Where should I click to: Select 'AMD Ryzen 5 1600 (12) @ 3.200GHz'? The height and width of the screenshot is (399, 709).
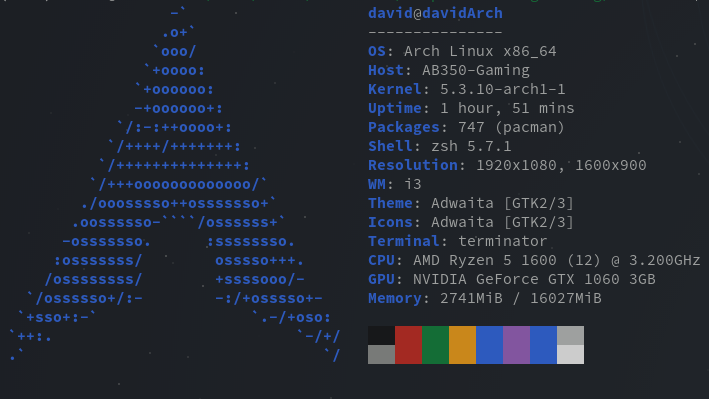557,261
